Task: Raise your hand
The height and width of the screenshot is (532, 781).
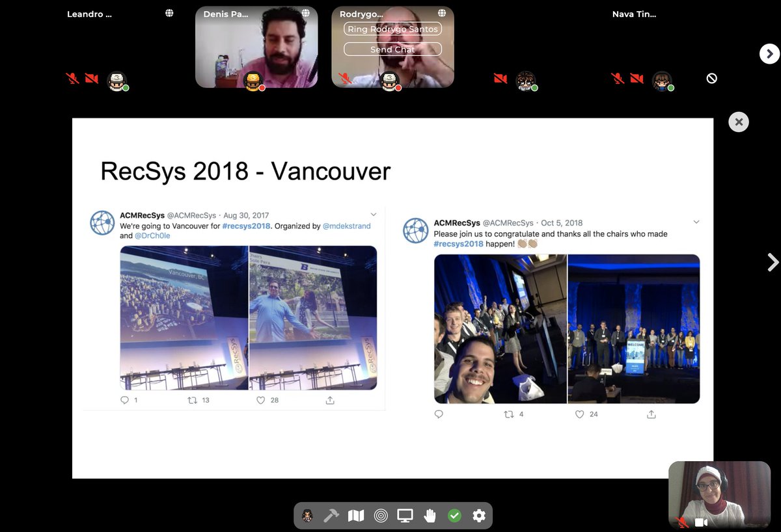Action: 430,516
